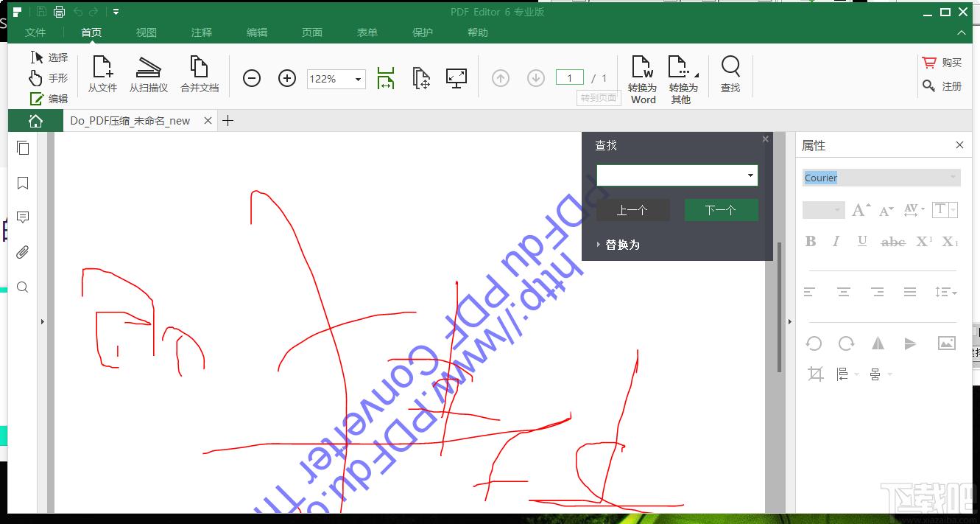Open the search history dropdown arrow
This screenshot has height=524, width=980.
(x=751, y=175)
